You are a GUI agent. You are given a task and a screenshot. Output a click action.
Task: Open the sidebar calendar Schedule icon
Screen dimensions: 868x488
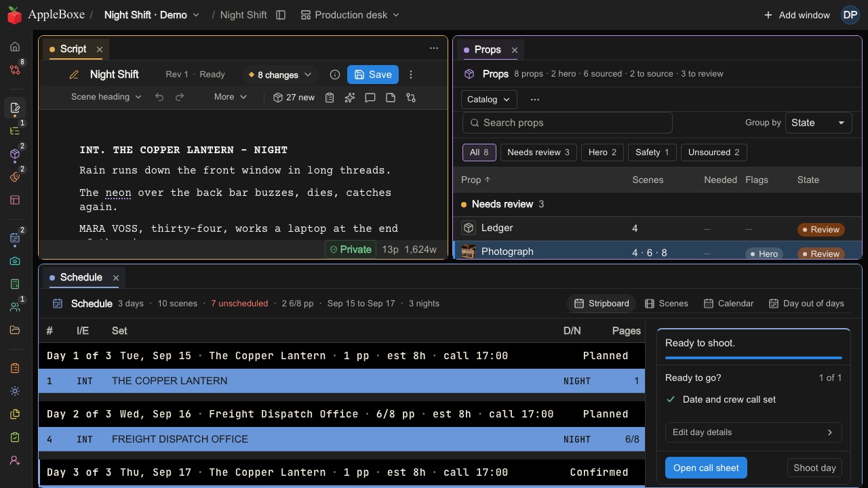click(15, 238)
